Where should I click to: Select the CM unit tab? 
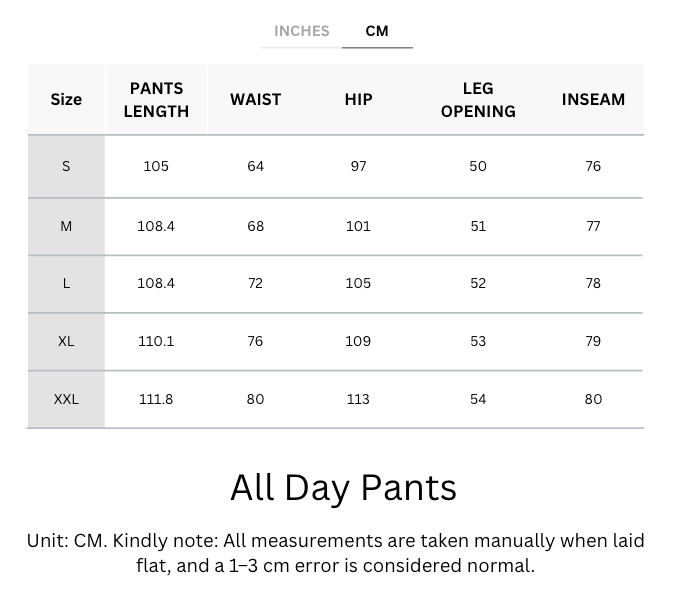tap(377, 31)
